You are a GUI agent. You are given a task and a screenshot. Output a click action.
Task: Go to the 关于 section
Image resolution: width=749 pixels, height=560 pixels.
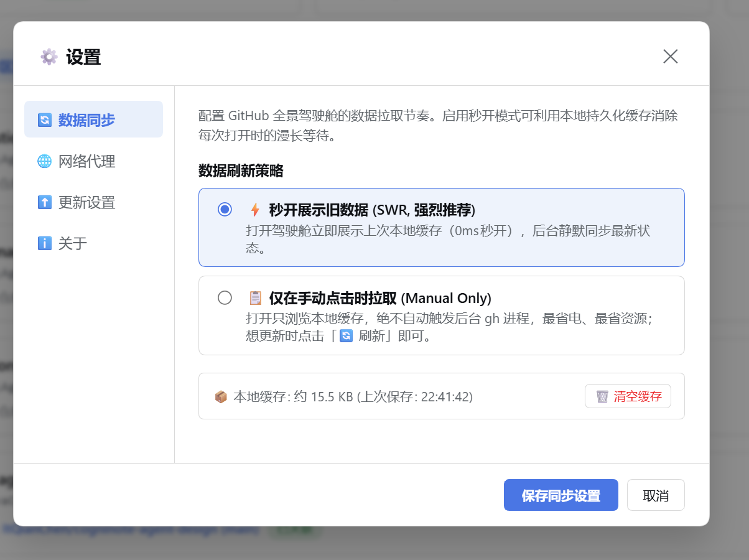tap(93, 243)
